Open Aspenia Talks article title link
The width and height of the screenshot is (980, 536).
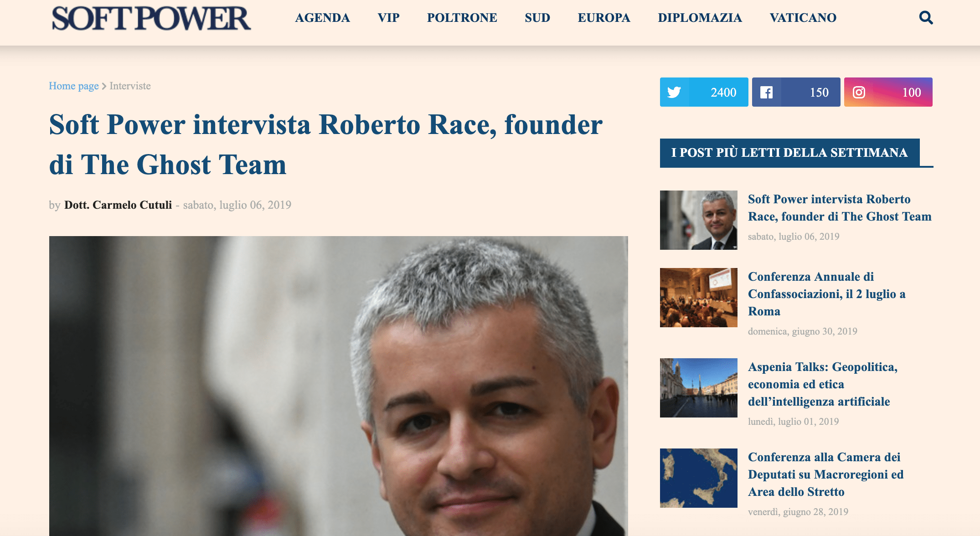(822, 384)
